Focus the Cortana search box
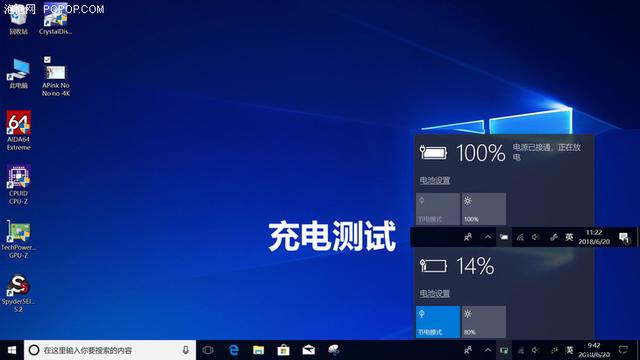This screenshot has width=640, height=360. click(x=110, y=350)
